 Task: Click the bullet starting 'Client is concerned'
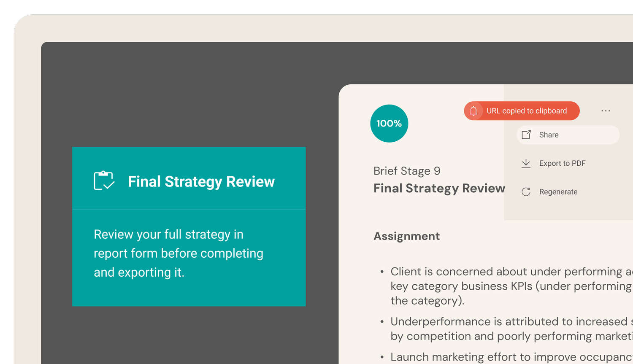pyautogui.click(x=511, y=286)
